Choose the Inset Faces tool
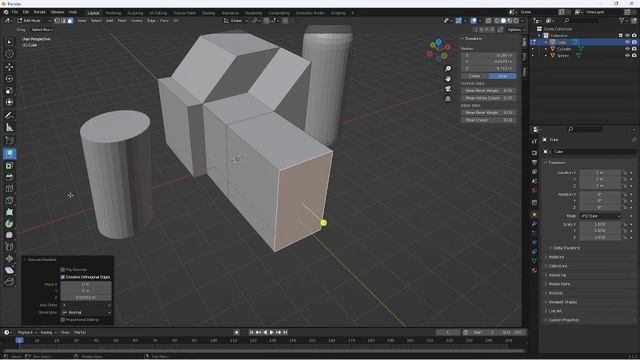The image size is (640, 360). pyautogui.click(x=9, y=165)
